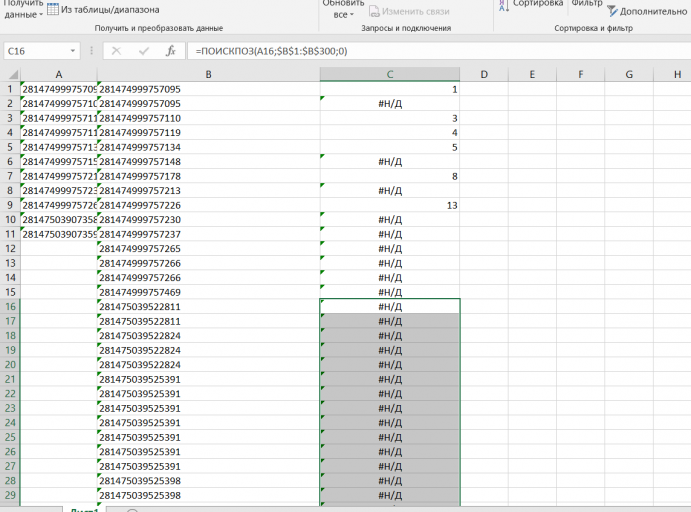
Task: Open 'Обновить все' dropdown
Action: tap(343, 9)
